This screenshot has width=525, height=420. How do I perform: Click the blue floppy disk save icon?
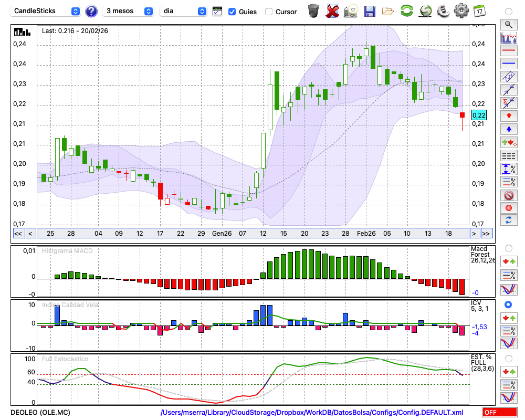click(370, 11)
